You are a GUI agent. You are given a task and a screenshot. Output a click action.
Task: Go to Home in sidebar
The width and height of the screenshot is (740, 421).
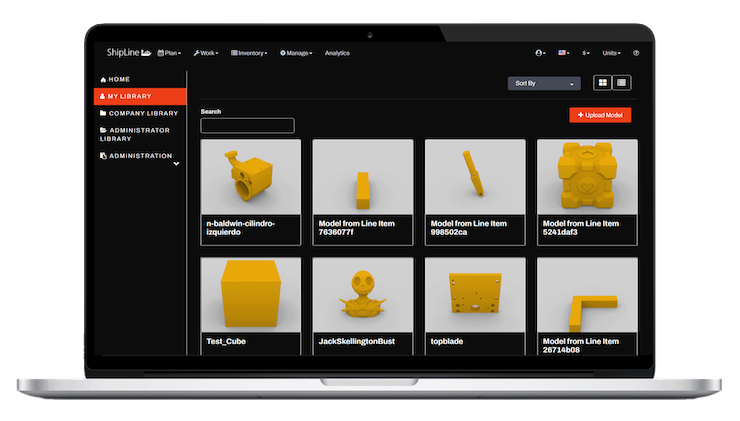coord(115,79)
